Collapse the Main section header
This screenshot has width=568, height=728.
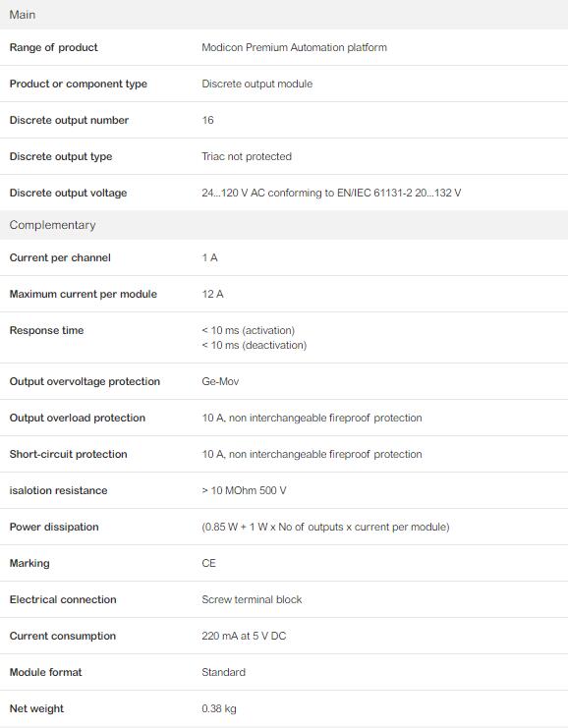coord(284,15)
